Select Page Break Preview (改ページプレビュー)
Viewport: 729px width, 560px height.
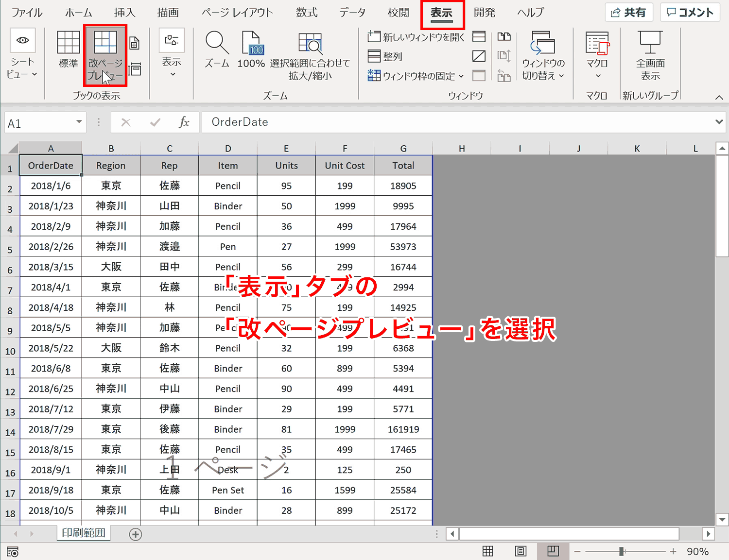(105, 55)
